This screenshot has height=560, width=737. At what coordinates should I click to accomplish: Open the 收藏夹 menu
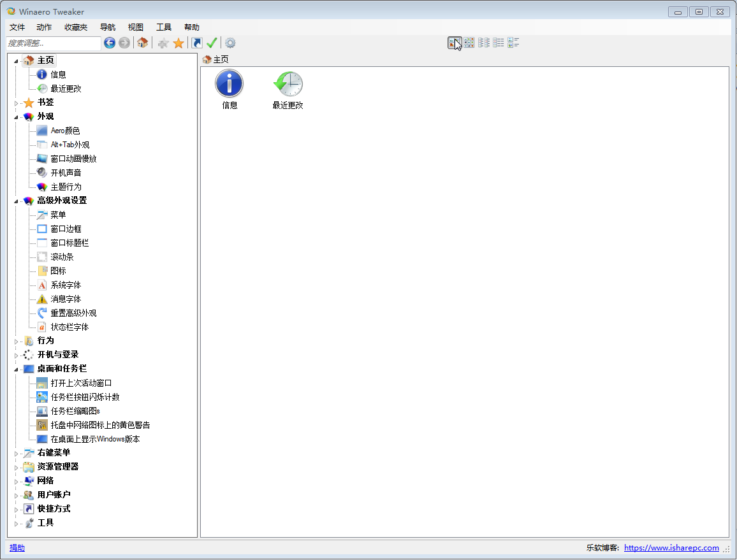(76, 27)
